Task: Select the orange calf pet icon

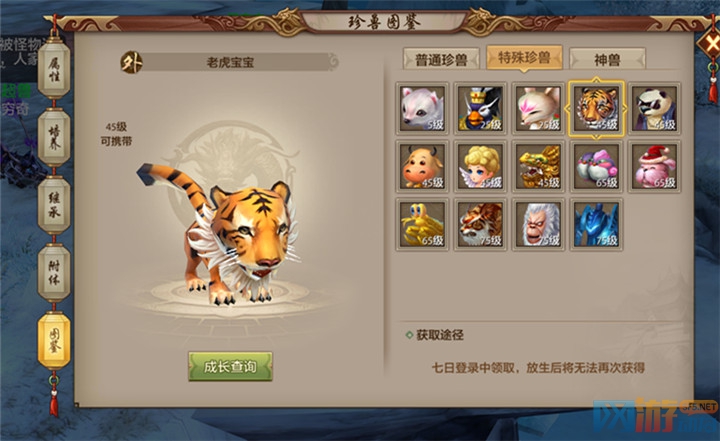Action: 422,167
